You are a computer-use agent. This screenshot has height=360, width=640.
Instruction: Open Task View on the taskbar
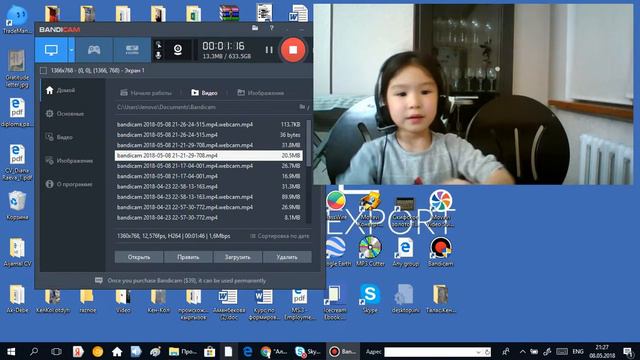pos(56,351)
